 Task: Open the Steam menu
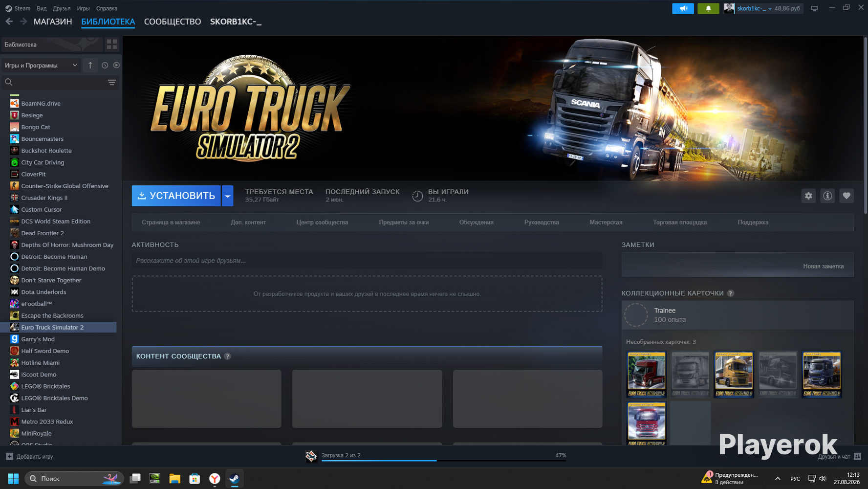18,8
